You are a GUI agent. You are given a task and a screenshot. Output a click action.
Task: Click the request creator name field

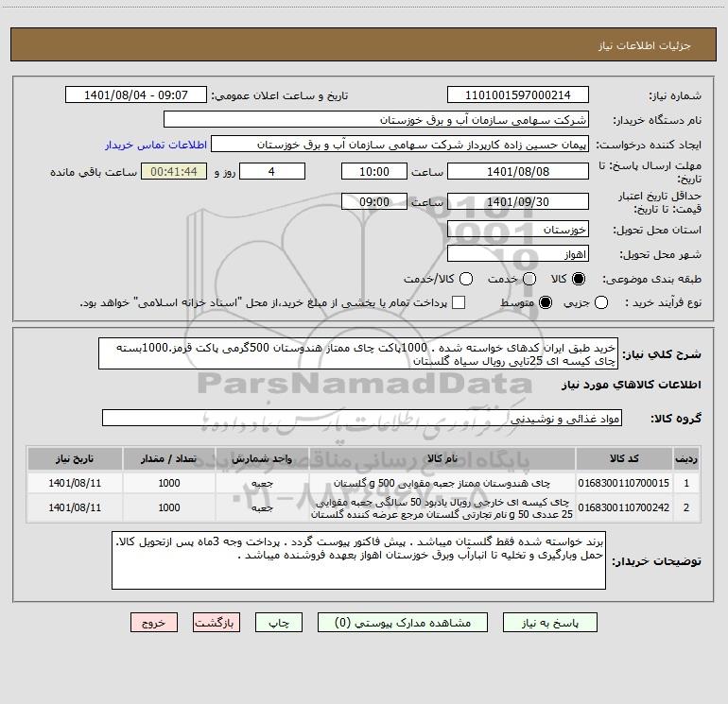[x=400, y=145]
